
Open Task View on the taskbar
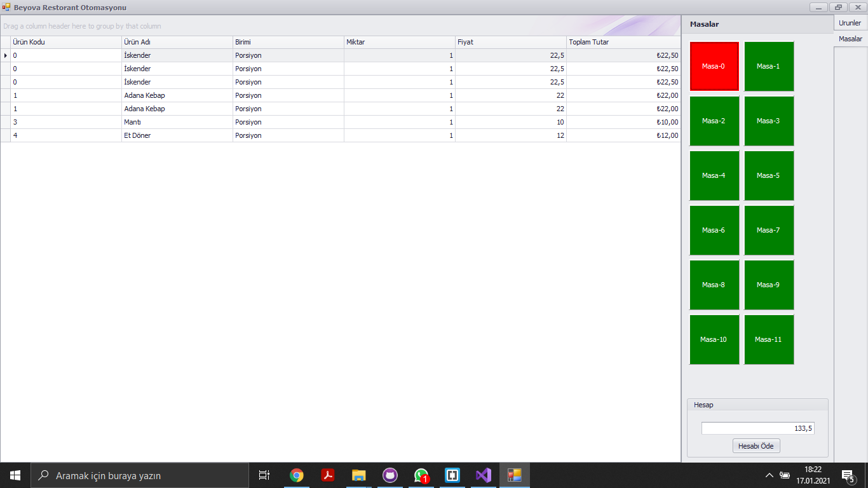point(264,475)
